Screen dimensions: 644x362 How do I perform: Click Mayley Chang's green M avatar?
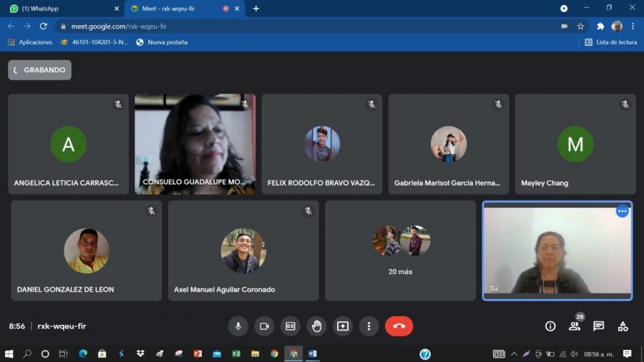point(575,144)
